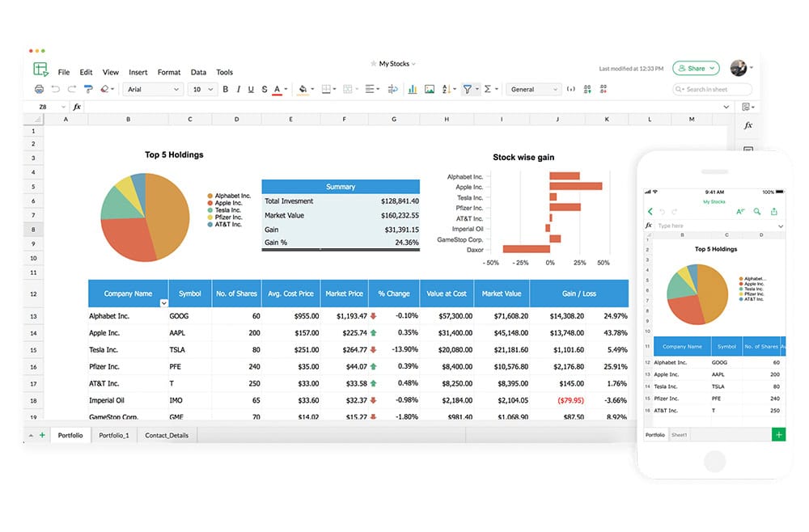809x532 pixels.
Task: Click the wrap text icon
Action: pos(392,89)
